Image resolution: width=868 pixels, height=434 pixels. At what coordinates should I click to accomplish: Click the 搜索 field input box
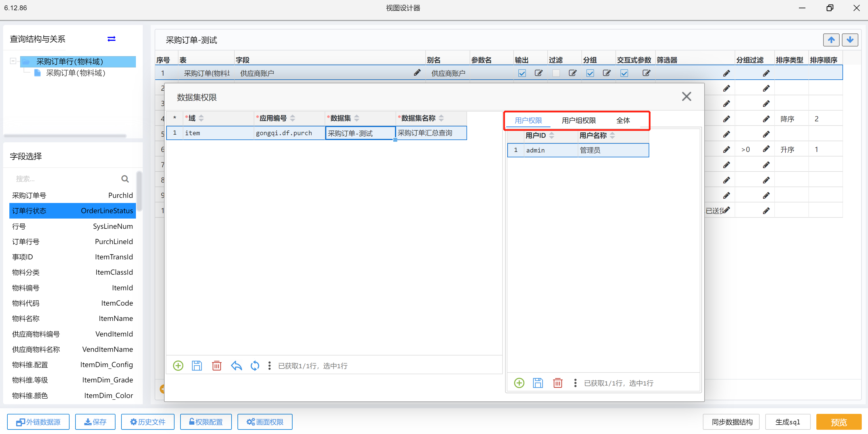pos(64,179)
